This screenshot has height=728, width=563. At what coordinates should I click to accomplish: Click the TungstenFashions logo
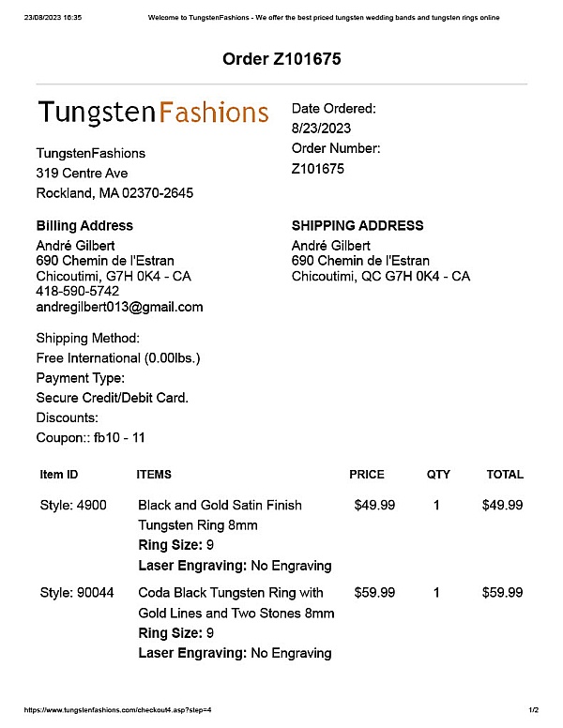153,114
